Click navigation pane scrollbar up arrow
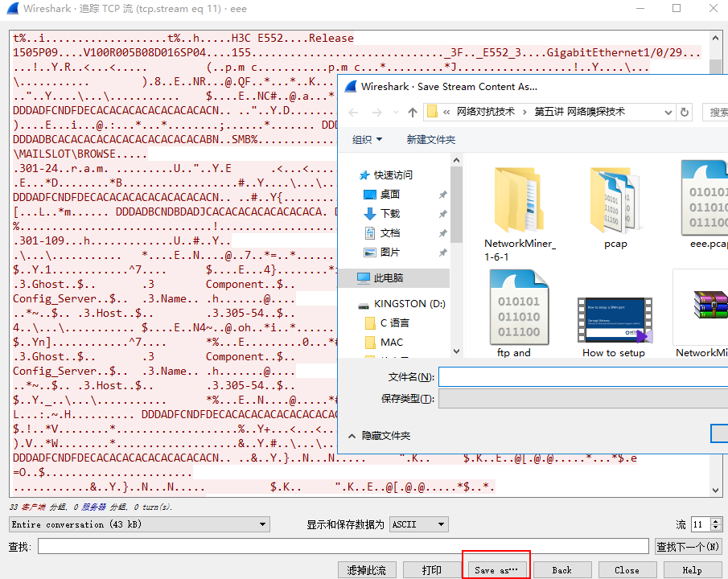 (x=456, y=160)
